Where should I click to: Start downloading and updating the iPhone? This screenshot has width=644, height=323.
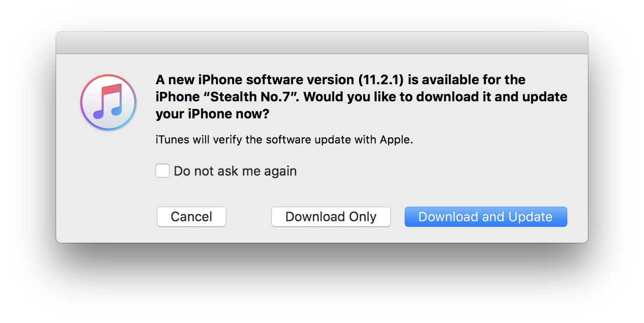coord(486,217)
